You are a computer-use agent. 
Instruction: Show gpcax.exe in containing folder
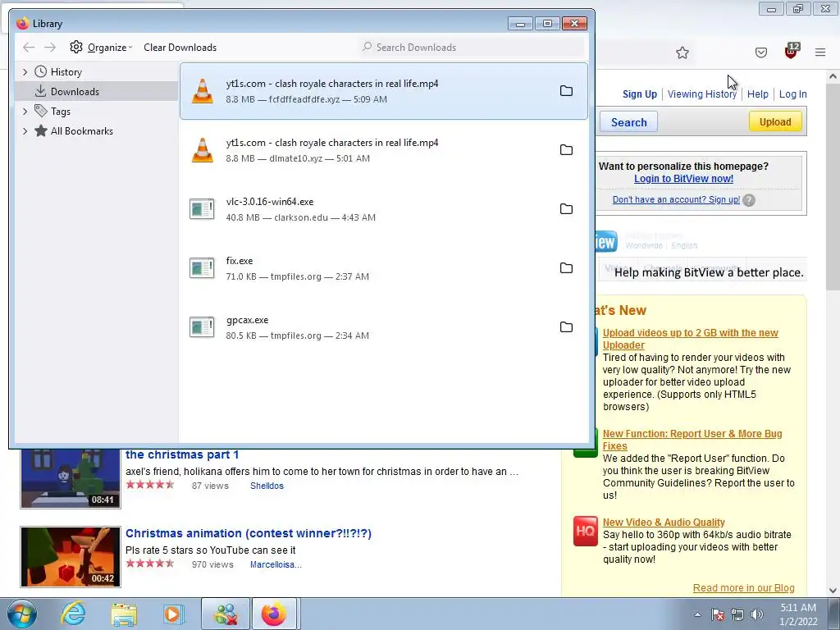tap(566, 326)
